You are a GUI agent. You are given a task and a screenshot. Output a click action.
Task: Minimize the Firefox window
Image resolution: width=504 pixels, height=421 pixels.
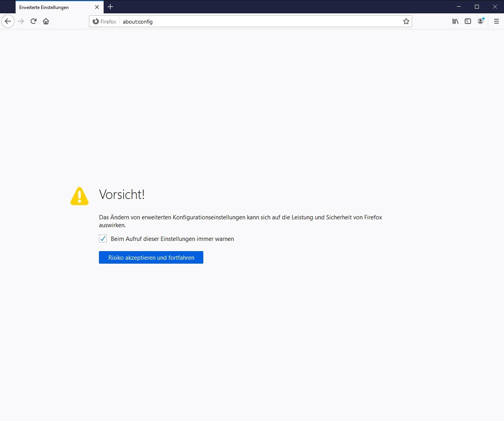click(x=459, y=7)
